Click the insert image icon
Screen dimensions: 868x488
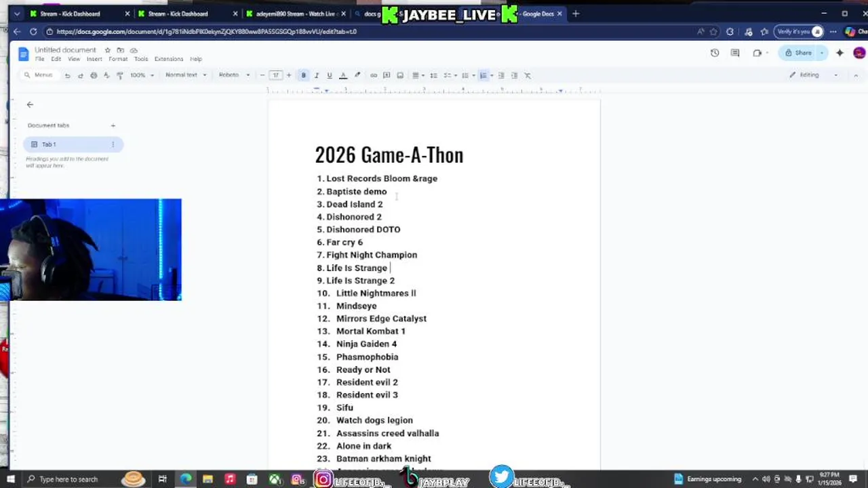click(400, 75)
